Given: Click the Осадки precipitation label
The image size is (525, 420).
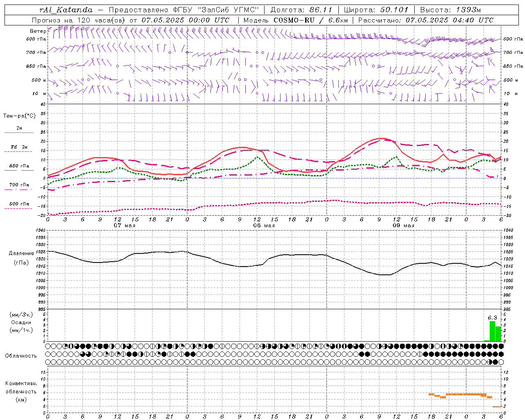Looking at the screenshot, I should [21, 322].
